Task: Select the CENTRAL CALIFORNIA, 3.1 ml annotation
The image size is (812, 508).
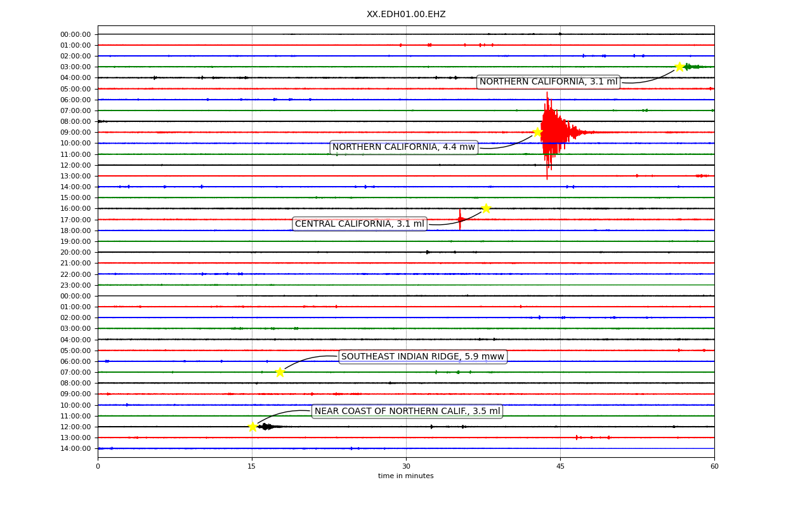Action: pyautogui.click(x=360, y=224)
